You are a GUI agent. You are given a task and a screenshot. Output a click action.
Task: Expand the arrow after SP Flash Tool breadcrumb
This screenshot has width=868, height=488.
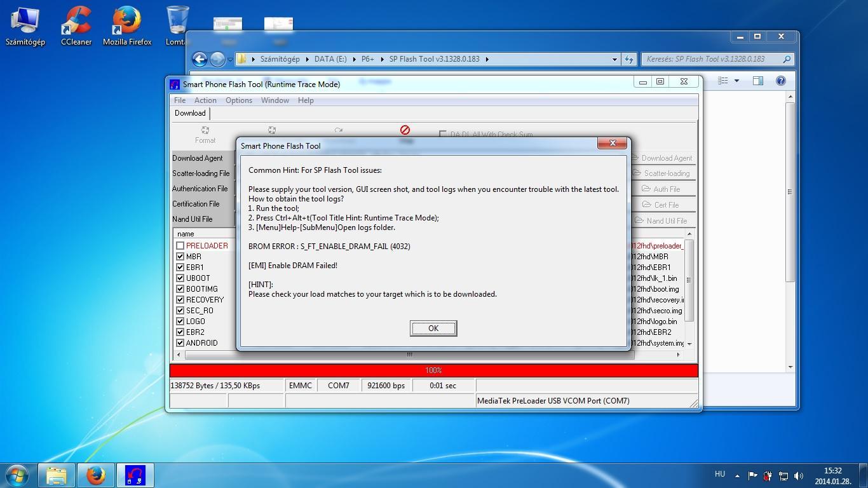(487, 59)
